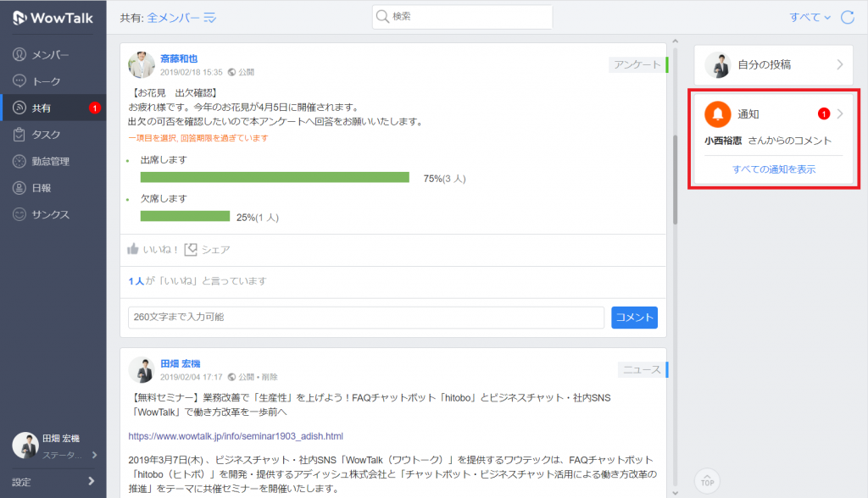
Task: Open the 1人 likes list link
Action: click(136, 281)
